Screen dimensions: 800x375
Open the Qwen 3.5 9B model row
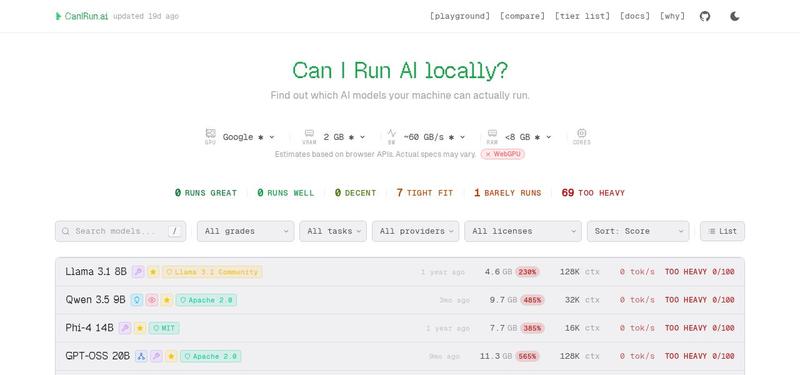click(400, 300)
